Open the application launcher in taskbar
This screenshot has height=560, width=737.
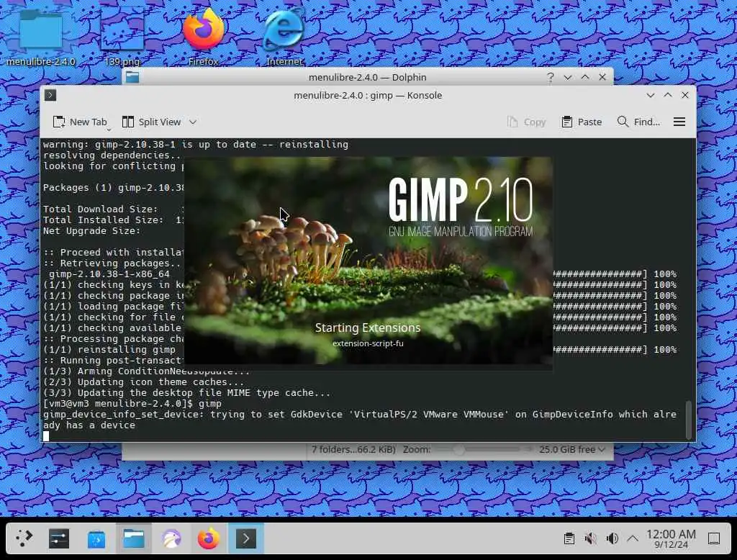click(24, 538)
